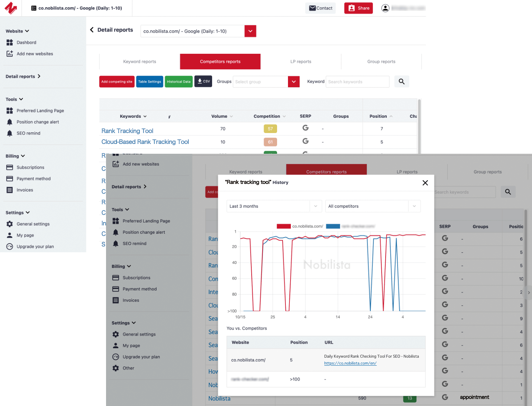Screen dimensions: 532x406
Task: Open Payment method settings
Action: pos(9,178)
